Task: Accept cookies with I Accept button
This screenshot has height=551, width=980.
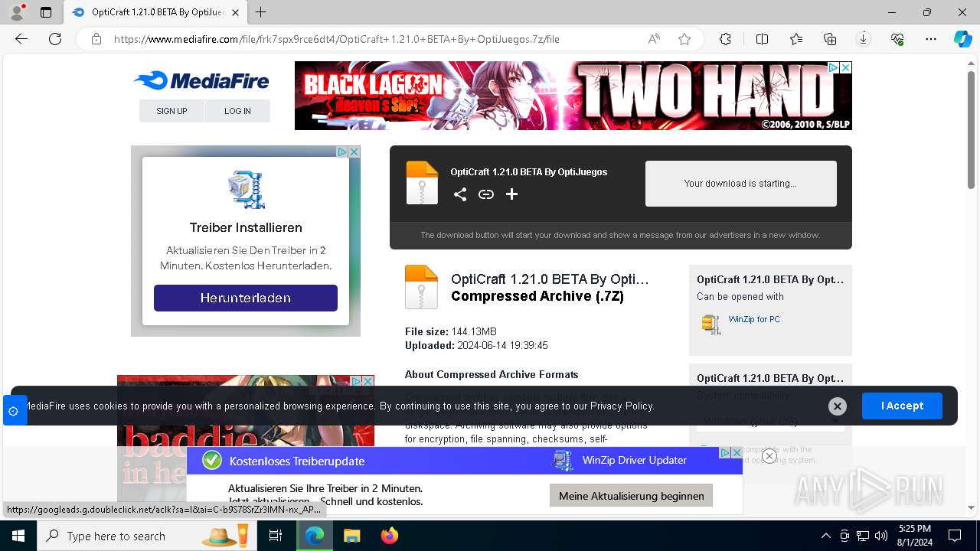Action: [x=902, y=406]
